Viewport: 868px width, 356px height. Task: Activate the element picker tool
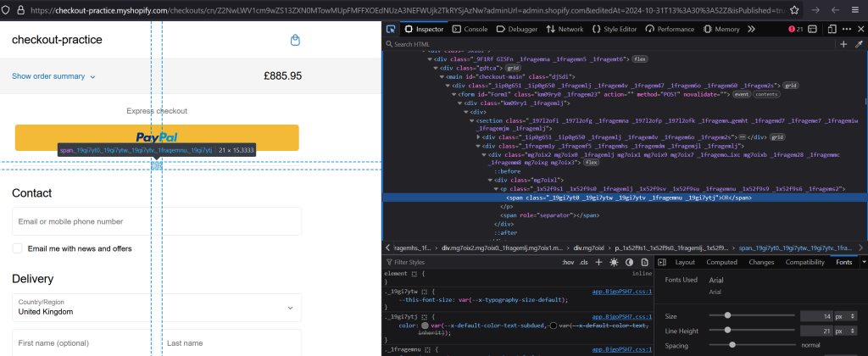pyautogui.click(x=391, y=29)
